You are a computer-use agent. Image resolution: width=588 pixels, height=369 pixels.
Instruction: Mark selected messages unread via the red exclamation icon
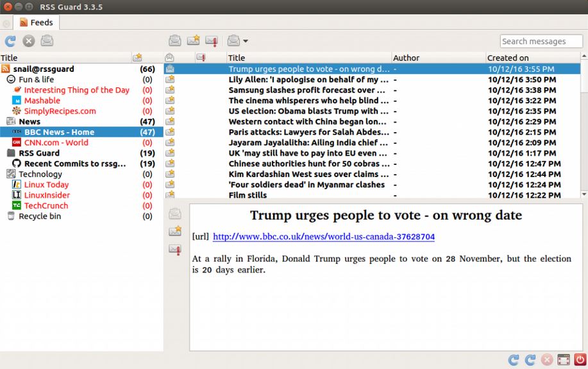click(212, 40)
